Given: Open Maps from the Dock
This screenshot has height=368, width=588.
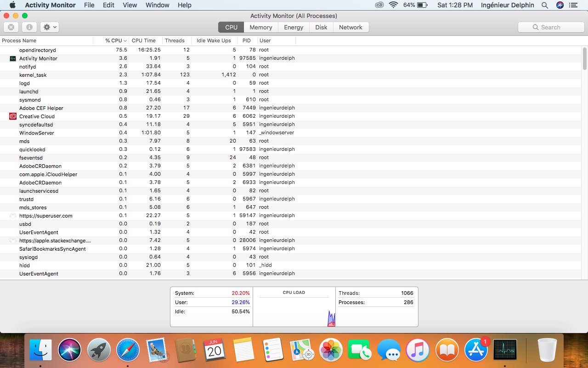Looking at the screenshot, I should click(x=302, y=351).
